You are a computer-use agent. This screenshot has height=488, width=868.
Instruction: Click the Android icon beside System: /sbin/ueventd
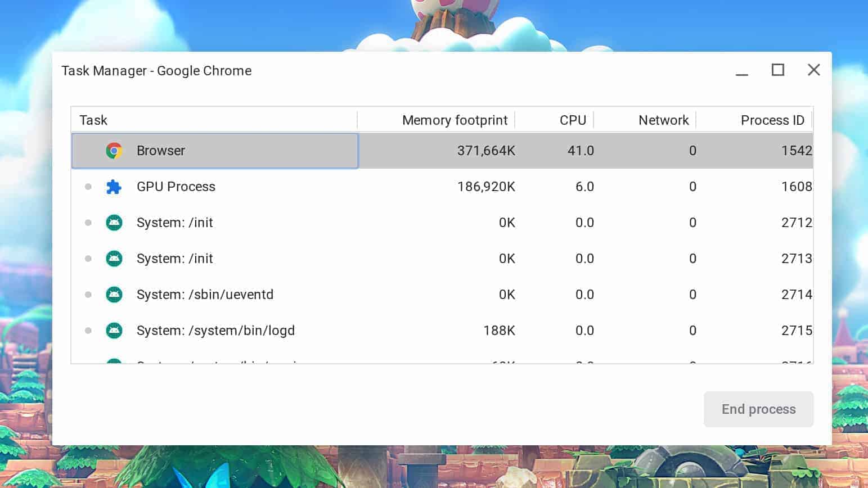[x=114, y=295]
